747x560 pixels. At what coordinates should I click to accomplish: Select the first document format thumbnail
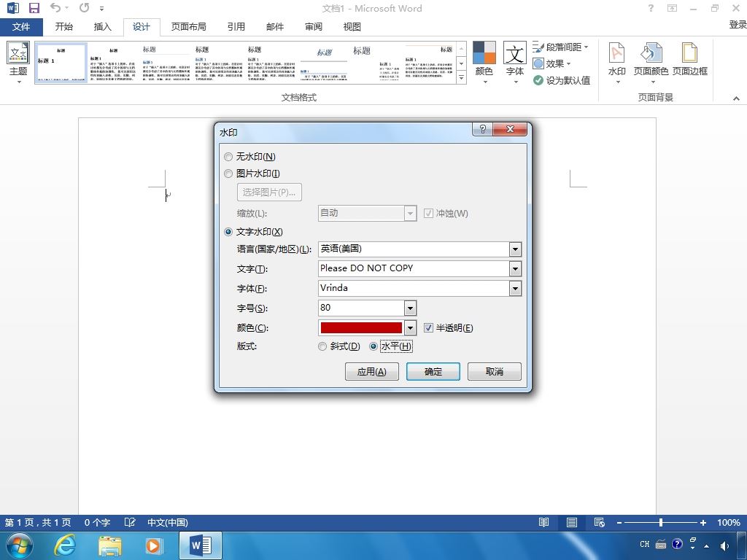(x=61, y=63)
